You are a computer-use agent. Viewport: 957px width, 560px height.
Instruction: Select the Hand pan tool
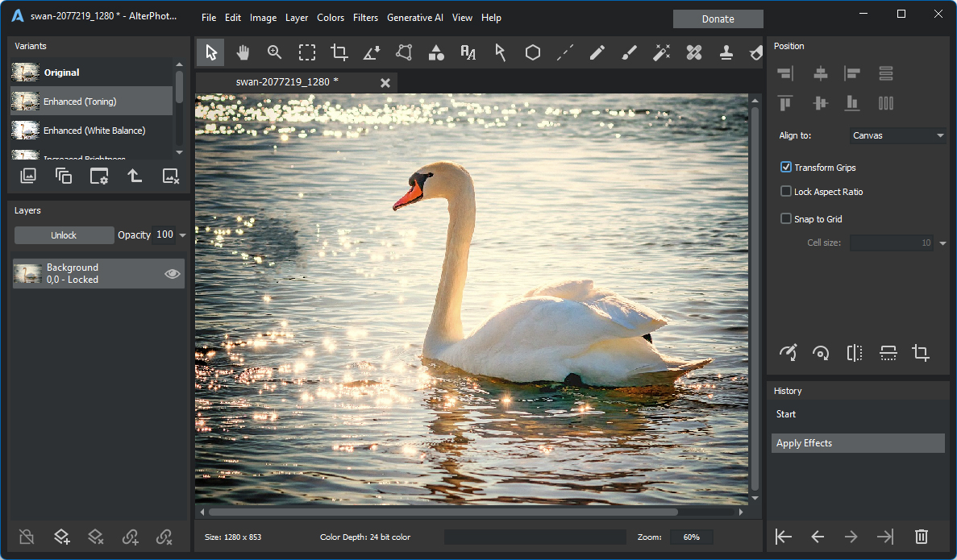(243, 53)
